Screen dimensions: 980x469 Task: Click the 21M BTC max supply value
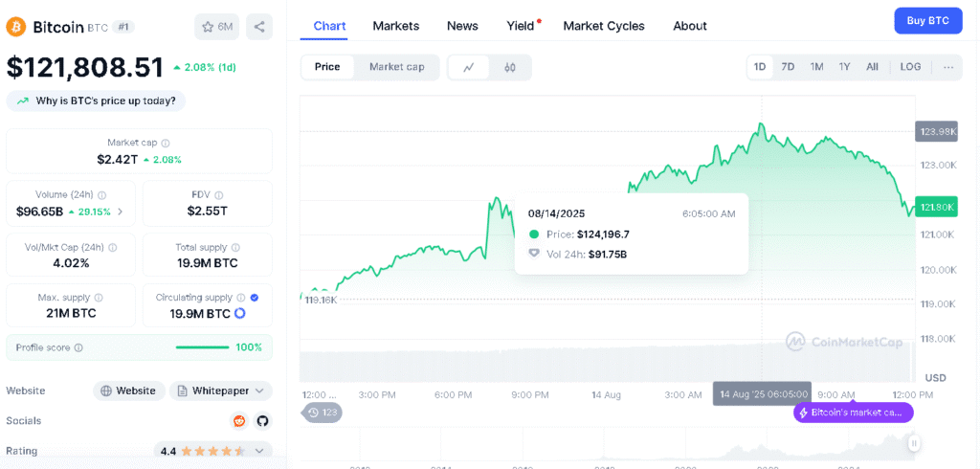(71, 313)
